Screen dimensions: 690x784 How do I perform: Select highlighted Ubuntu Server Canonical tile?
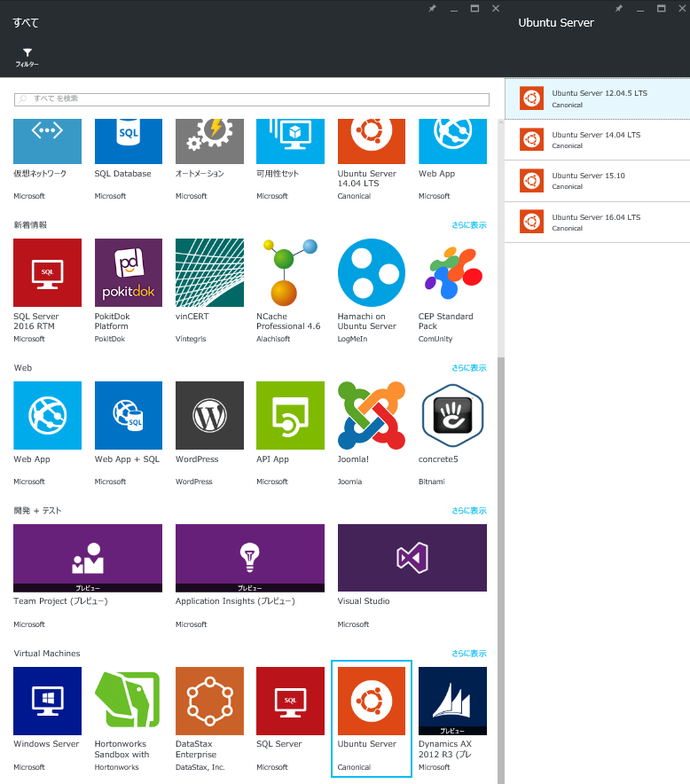[372, 719]
